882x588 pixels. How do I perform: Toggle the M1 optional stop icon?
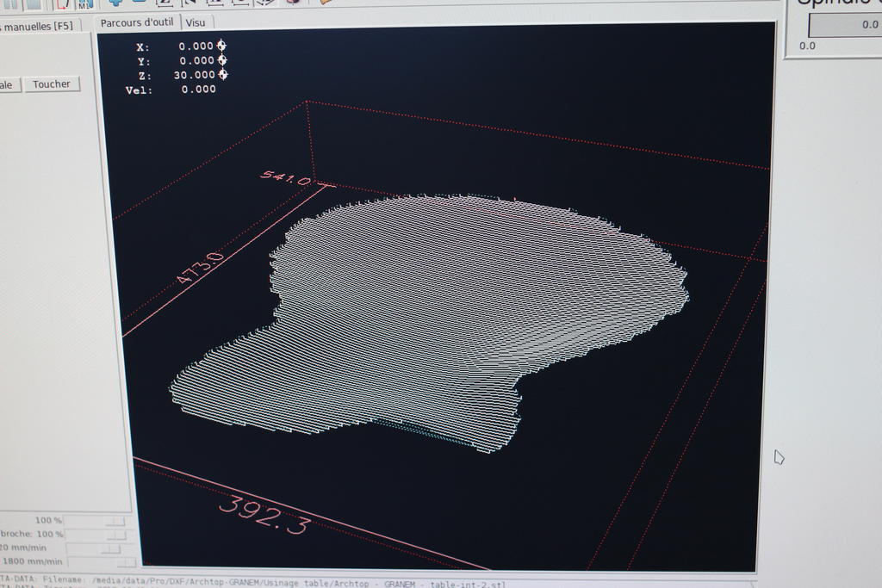(84, 3)
